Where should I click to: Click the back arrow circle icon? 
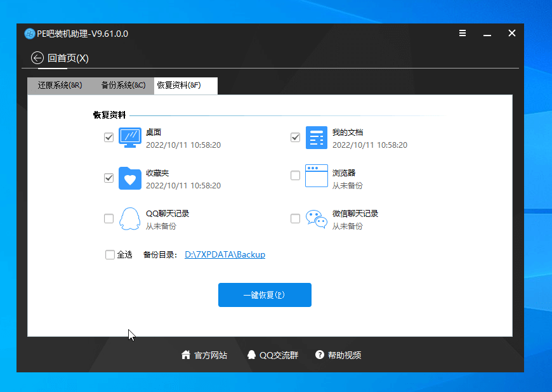[37, 58]
